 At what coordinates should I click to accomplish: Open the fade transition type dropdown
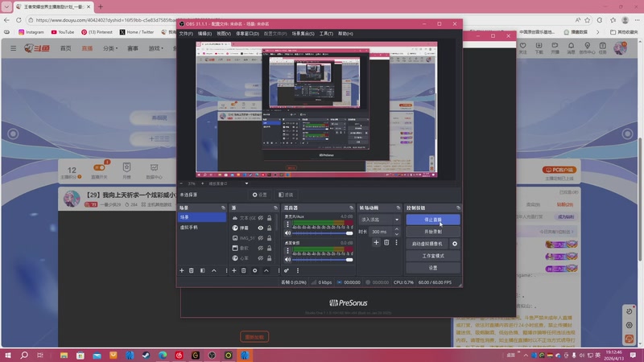point(379,220)
